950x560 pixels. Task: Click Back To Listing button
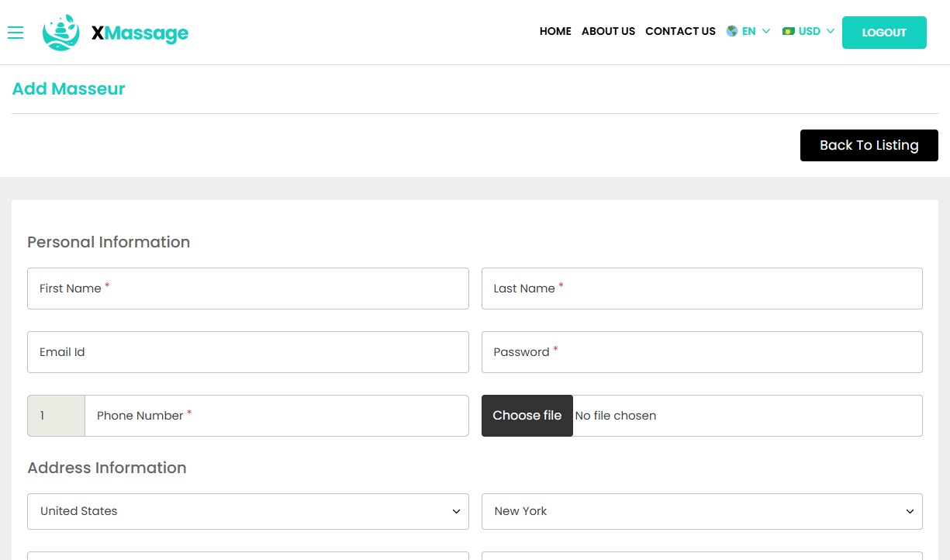click(869, 146)
